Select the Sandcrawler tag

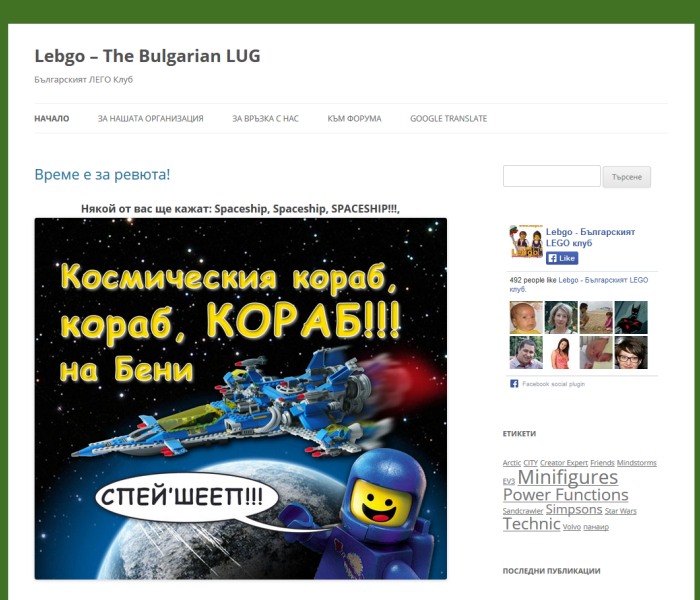[x=523, y=511]
